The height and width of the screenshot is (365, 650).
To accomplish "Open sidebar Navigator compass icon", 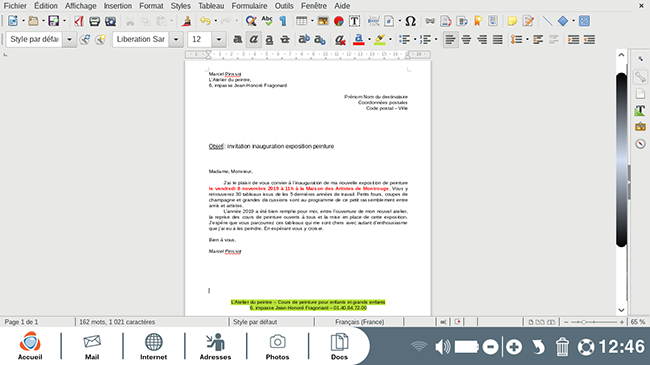I will point(640,144).
